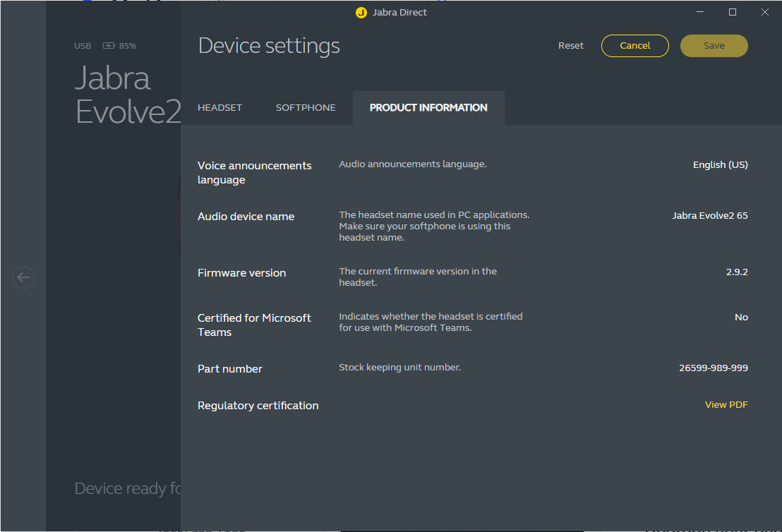Click the Firmware version label
This screenshot has width=782, height=532.
[241, 273]
